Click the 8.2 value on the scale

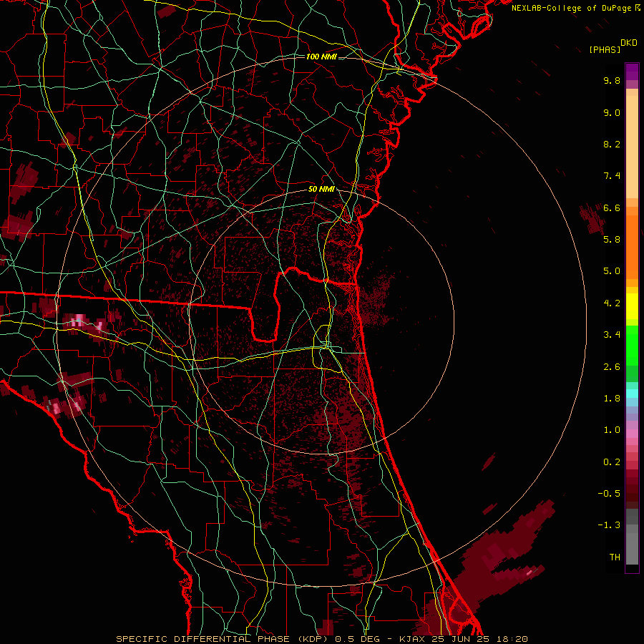tap(612, 144)
